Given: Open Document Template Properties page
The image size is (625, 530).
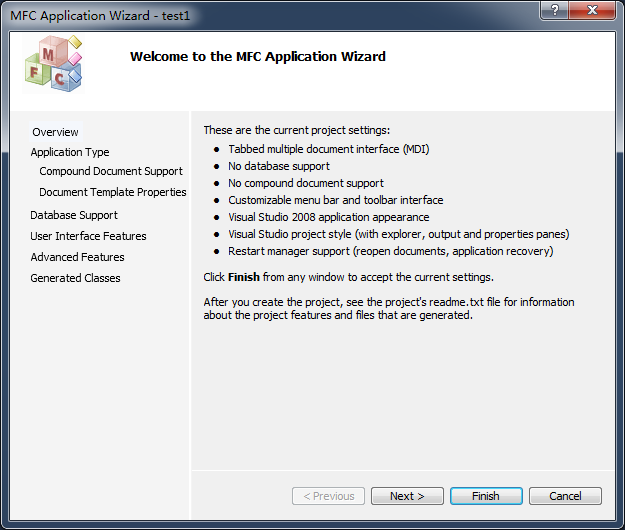Looking at the screenshot, I should [x=113, y=192].
